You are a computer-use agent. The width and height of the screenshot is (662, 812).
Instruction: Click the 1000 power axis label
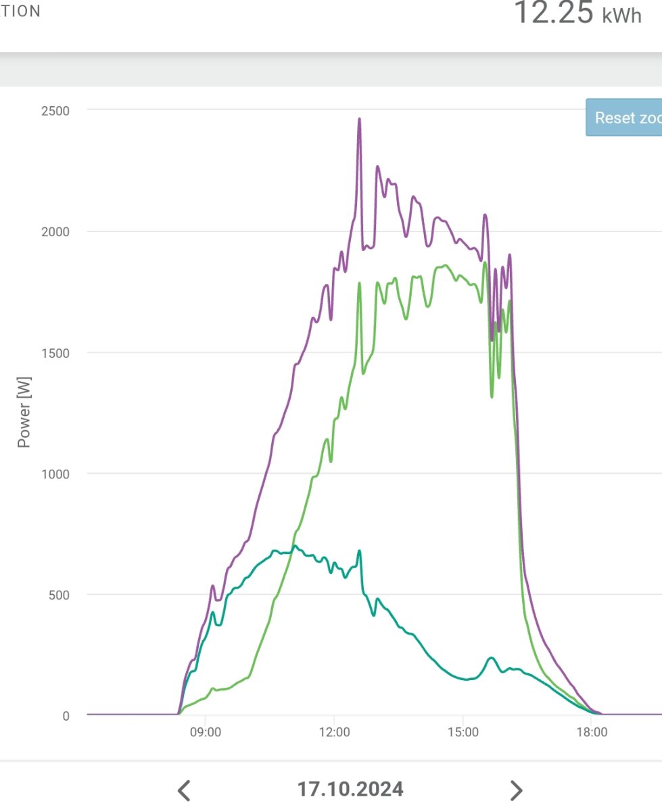point(54,474)
